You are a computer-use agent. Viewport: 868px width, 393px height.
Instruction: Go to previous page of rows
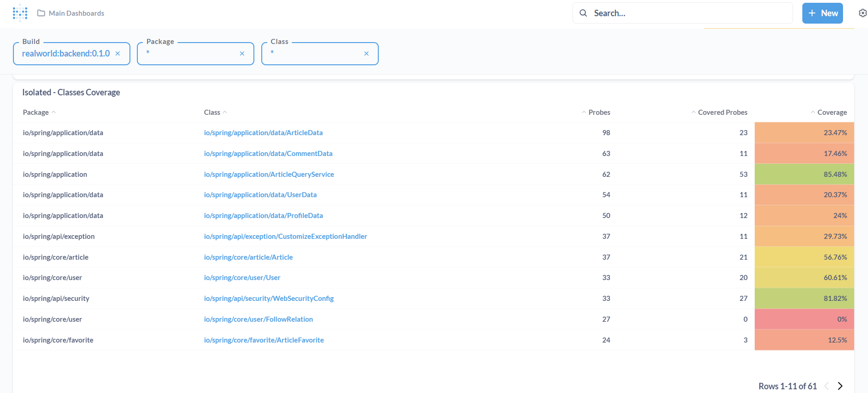pyautogui.click(x=826, y=386)
